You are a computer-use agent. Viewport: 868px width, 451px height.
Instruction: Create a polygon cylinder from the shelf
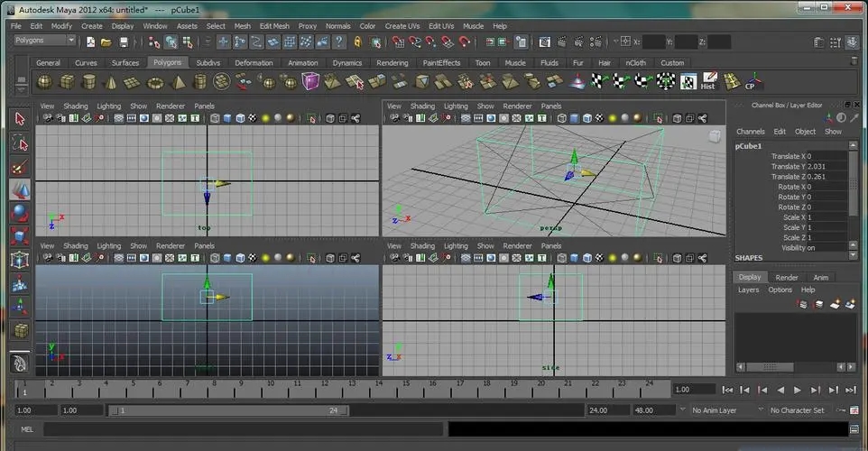tap(88, 82)
